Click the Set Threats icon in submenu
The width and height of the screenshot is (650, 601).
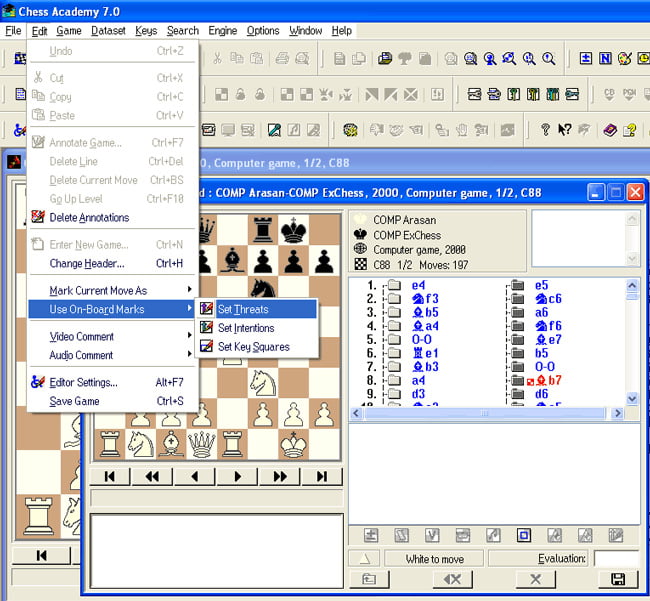(207, 310)
